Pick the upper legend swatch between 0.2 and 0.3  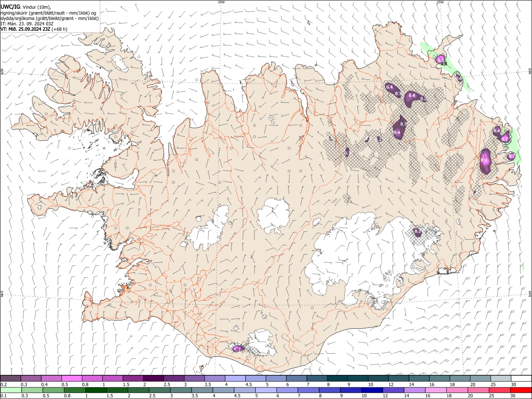click(10, 379)
